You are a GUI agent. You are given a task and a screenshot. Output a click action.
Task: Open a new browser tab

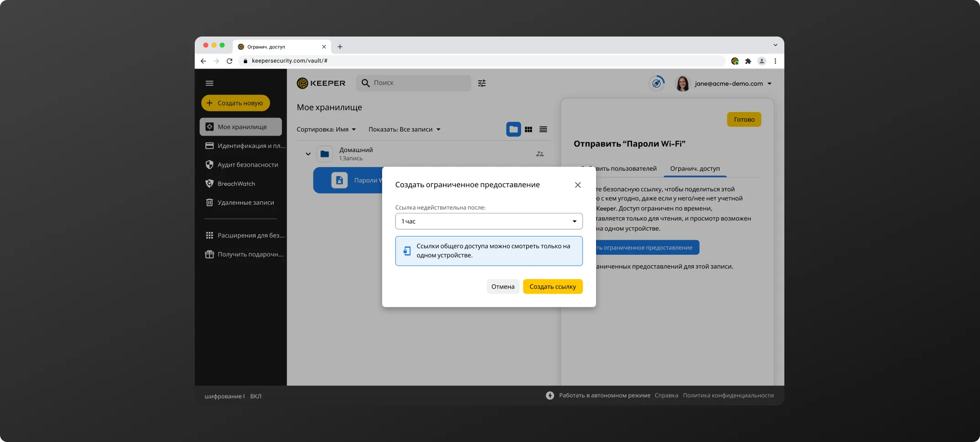(x=340, y=47)
